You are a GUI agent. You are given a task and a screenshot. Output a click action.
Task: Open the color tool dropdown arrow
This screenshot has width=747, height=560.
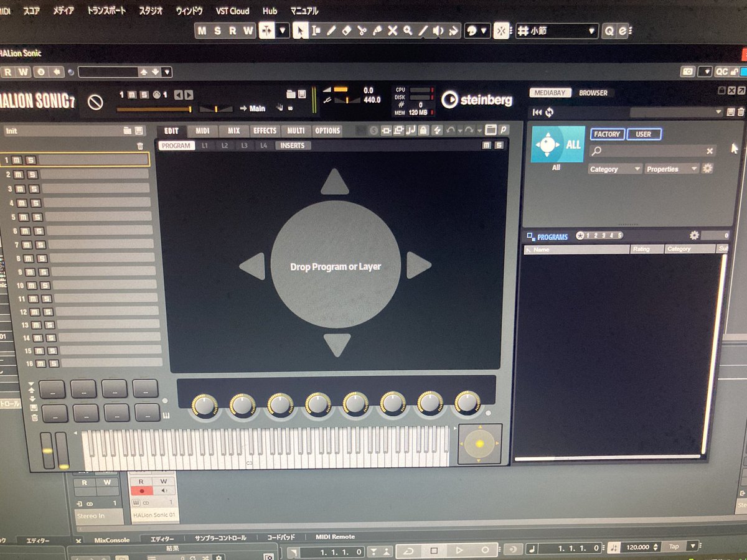(484, 30)
